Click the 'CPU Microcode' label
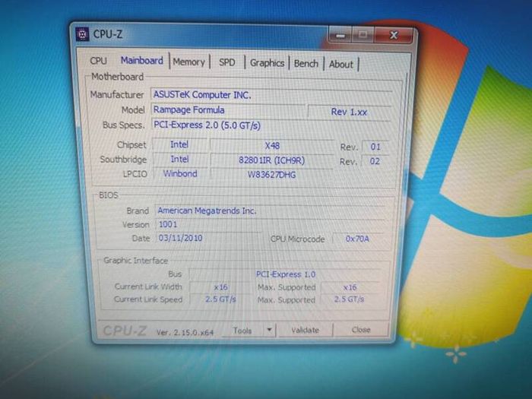532x399 pixels. coord(298,239)
